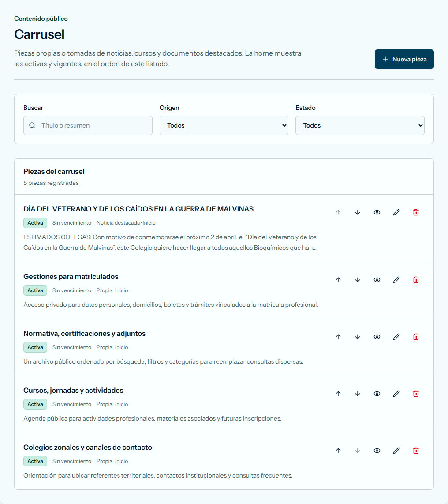Move 'Gestiones para matriculados' down
This screenshot has height=504, width=448.
point(358,280)
